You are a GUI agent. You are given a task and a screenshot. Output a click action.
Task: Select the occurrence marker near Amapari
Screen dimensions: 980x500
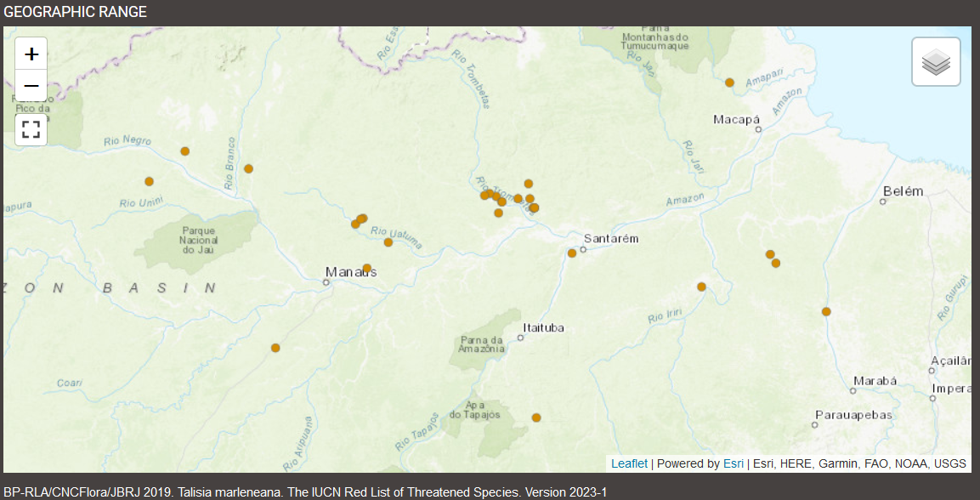(729, 82)
